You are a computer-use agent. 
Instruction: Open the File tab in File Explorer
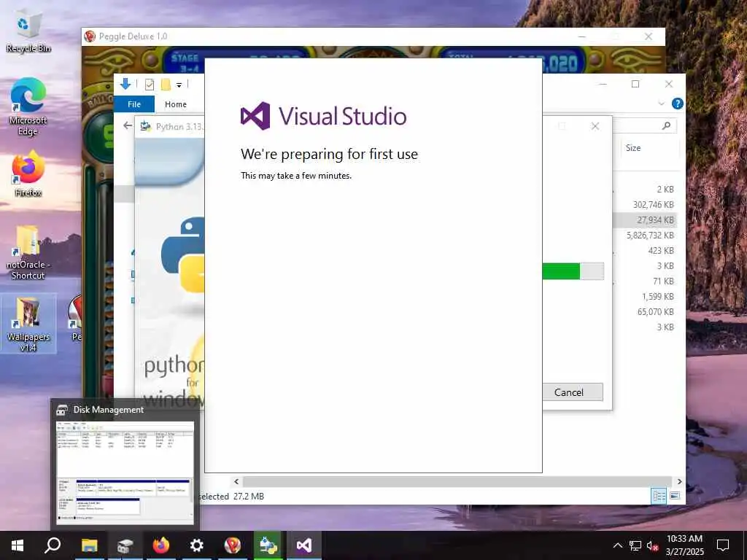(x=134, y=104)
